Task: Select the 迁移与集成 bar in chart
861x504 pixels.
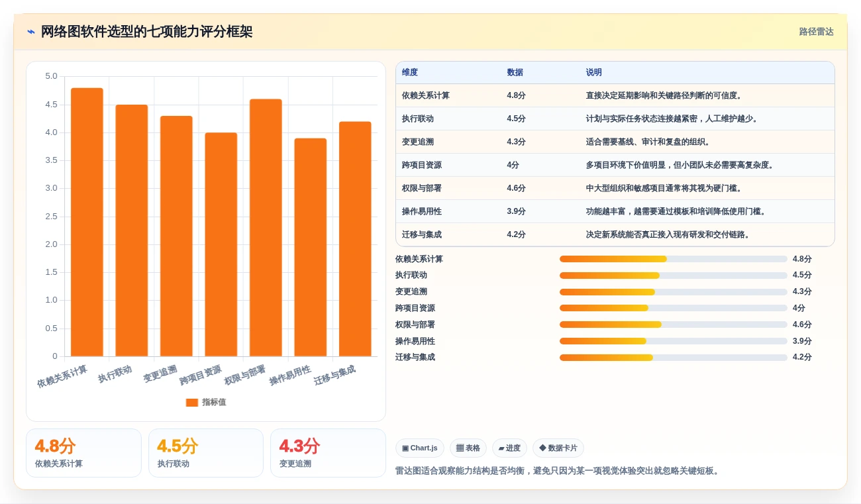Action: (x=355, y=239)
